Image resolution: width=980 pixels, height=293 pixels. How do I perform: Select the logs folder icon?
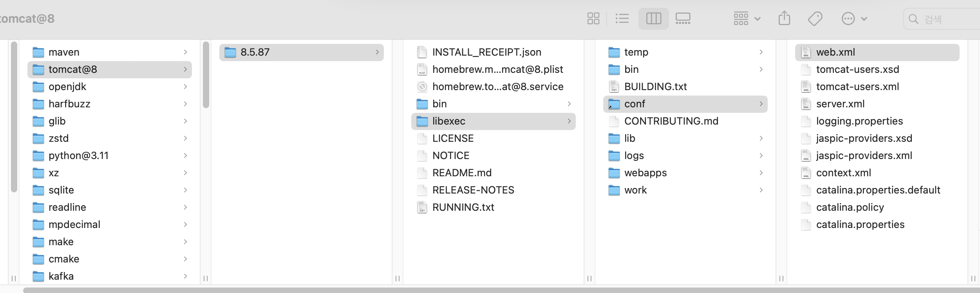tap(614, 156)
